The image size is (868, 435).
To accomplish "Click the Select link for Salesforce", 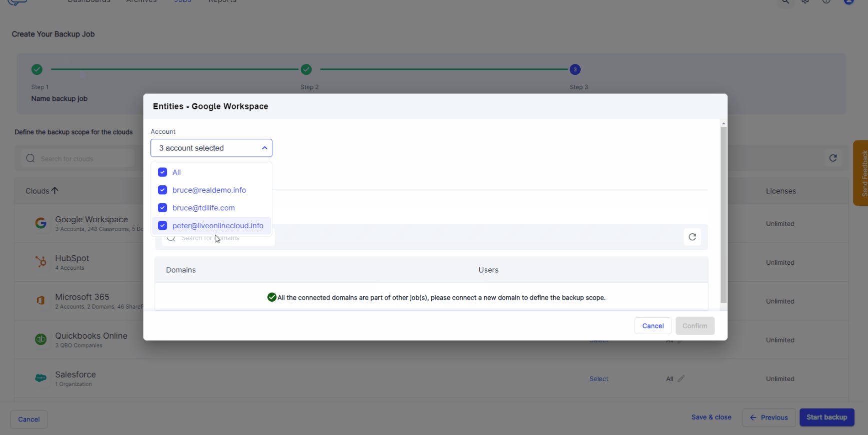I will pos(599,379).
